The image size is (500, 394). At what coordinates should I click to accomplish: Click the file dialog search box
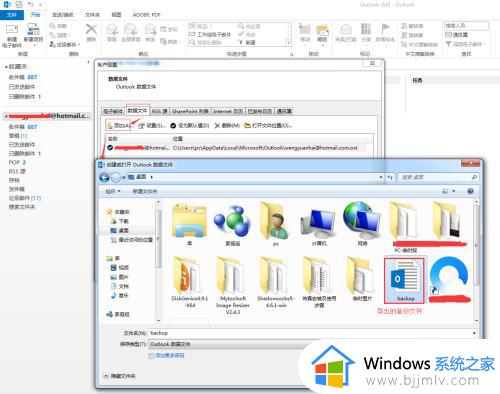click(438, 177)
